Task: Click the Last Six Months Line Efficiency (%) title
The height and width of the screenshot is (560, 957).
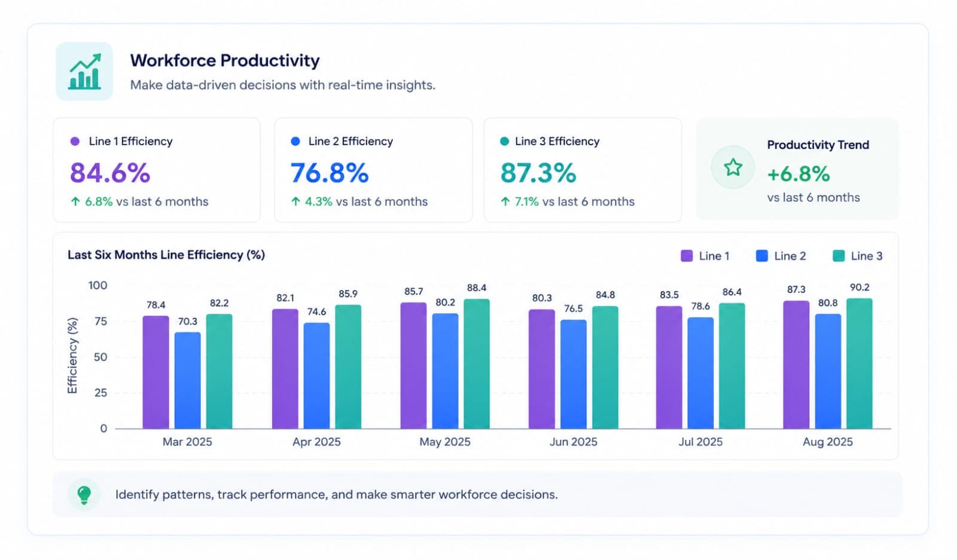Action: (x=166, y=255)
